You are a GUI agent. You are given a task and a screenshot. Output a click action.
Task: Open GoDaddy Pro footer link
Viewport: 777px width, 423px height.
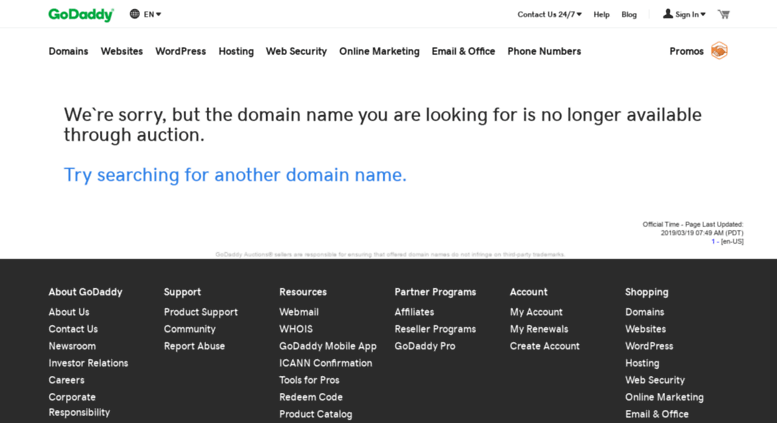click(425, 346)
